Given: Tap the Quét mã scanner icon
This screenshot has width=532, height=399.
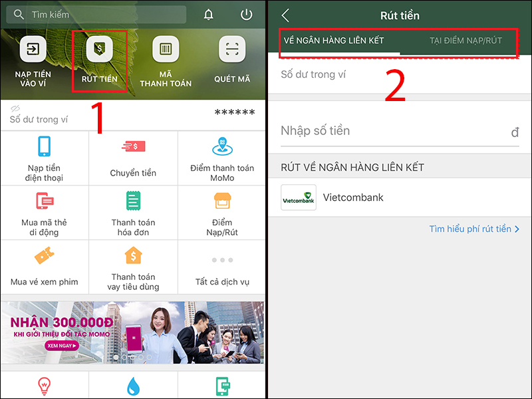Looking at the screenshot, I should 232,49.
